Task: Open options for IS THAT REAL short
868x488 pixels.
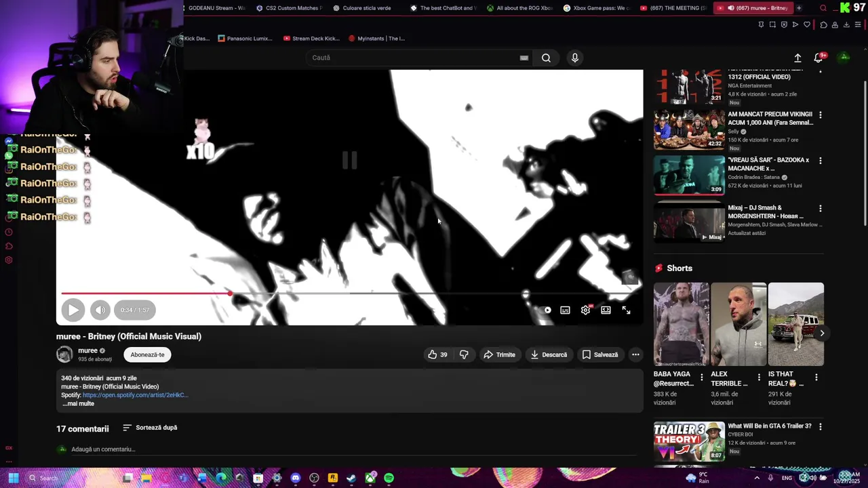Action: click(816, 377)
